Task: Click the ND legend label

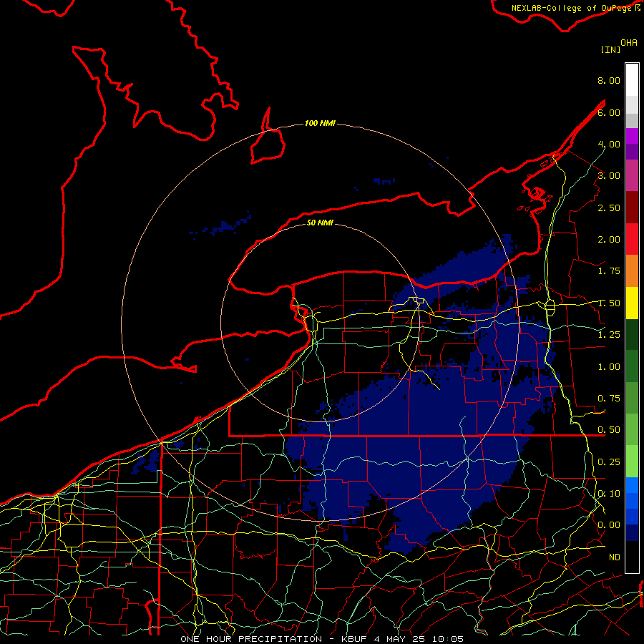Action: (x=615, y=557)
